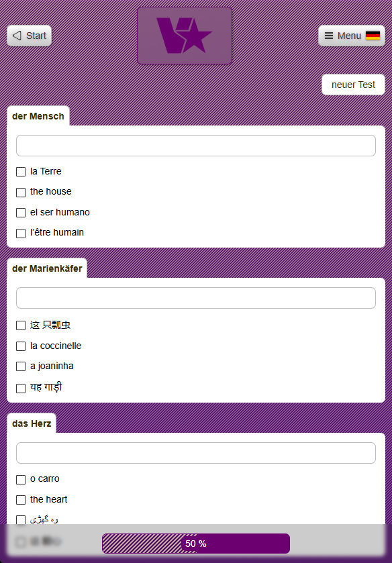Click the back arrow in Start button
Viewport: 392px width, 563px height.
click(x=17, y=36)
